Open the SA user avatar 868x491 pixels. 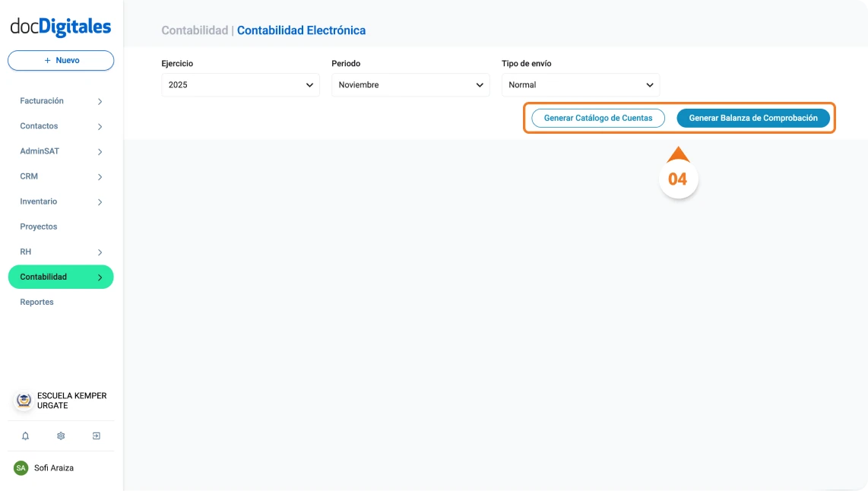(21, 467)
